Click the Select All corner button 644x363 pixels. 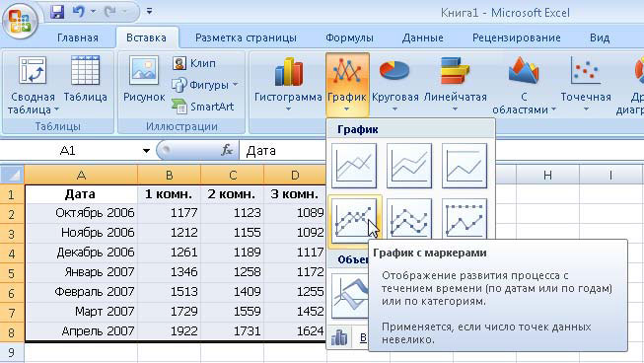(12, 175)
